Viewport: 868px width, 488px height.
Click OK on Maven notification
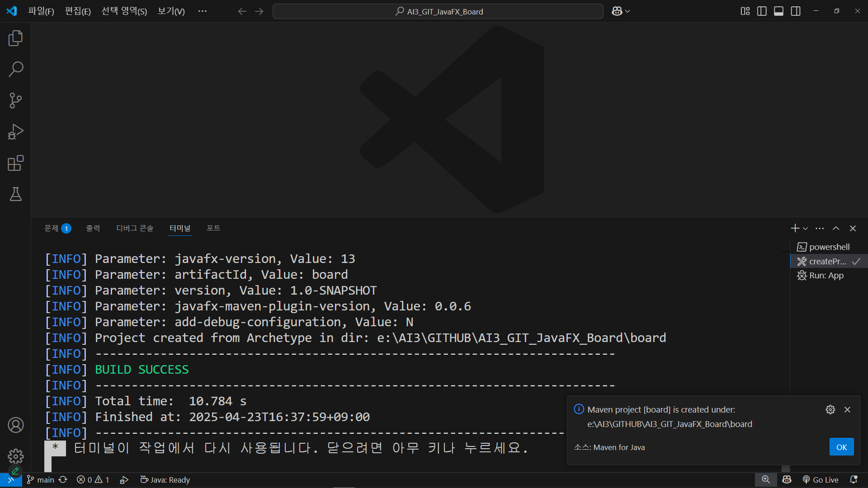pos(841,447)
